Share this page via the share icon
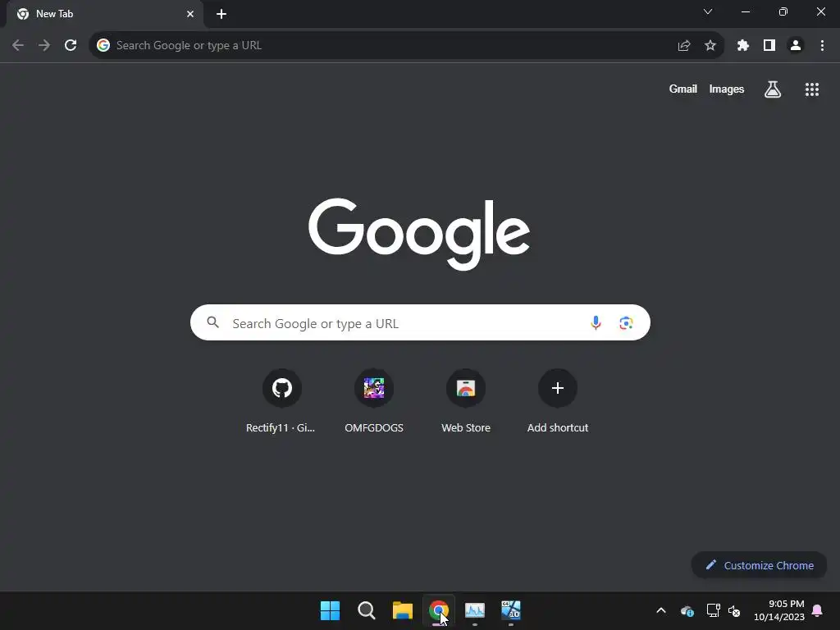This screenshot has width=840, height=630. pos(683,46)
